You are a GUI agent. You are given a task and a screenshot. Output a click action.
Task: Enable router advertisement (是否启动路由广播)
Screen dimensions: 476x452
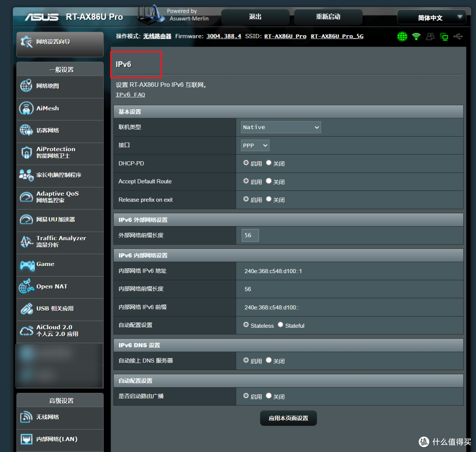click(246, 396)
